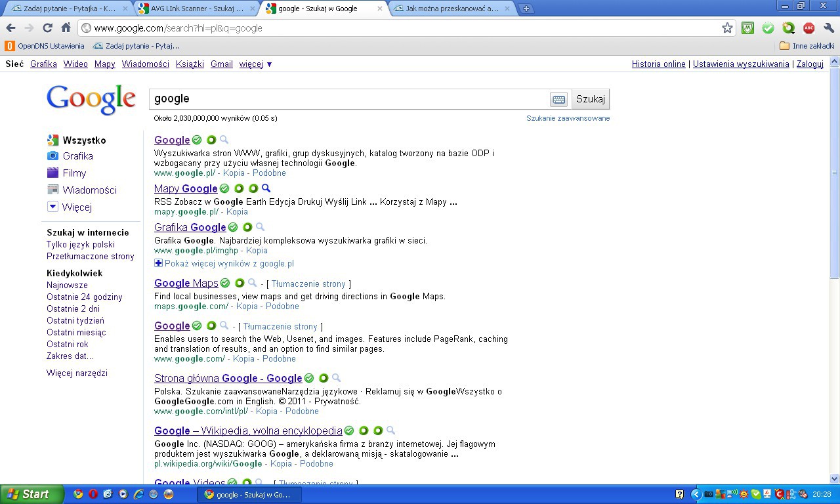This screenshot has width=840, height=504.
Task: Open Szukanie zaawansowane link
Action: click(568, 118)
